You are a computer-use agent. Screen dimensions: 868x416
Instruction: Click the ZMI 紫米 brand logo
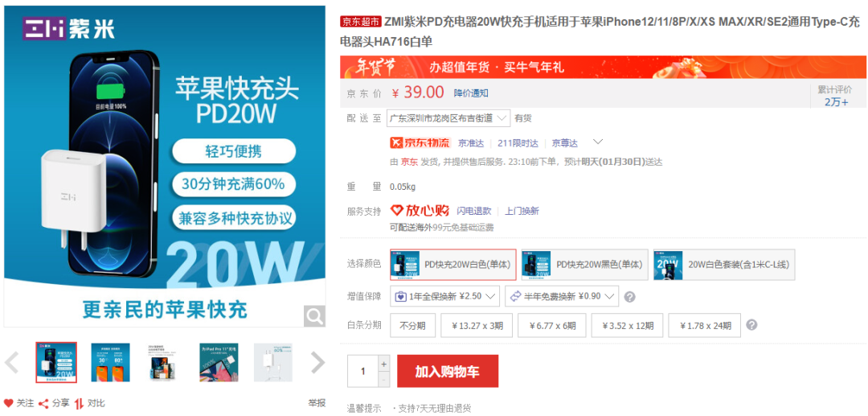pyautogui.click(x=68, y=28)
